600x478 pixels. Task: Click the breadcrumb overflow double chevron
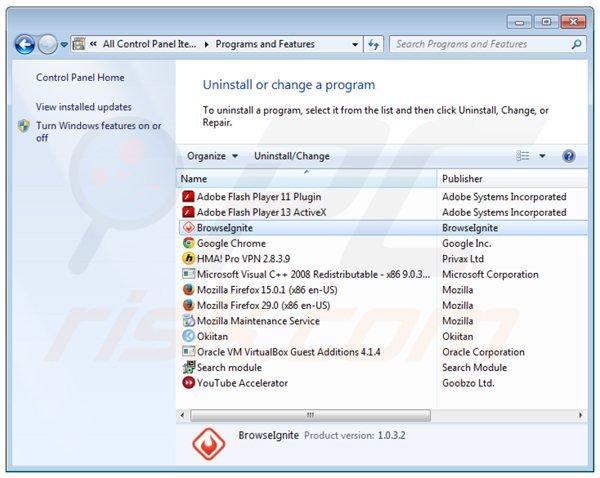click(93, 44)
